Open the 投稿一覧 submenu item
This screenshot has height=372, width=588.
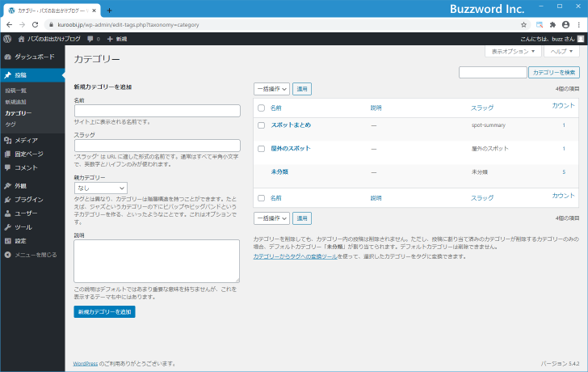coord(16,91)
